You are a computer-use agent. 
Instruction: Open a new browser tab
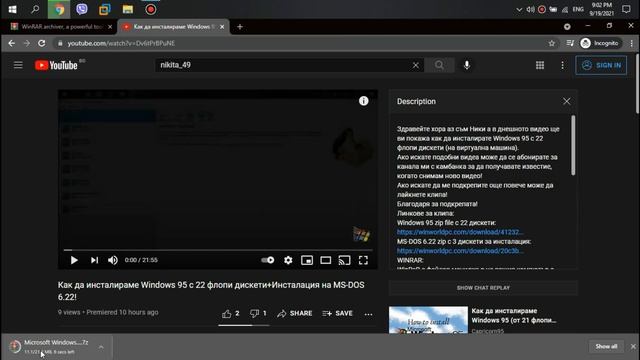coord(240,27)
